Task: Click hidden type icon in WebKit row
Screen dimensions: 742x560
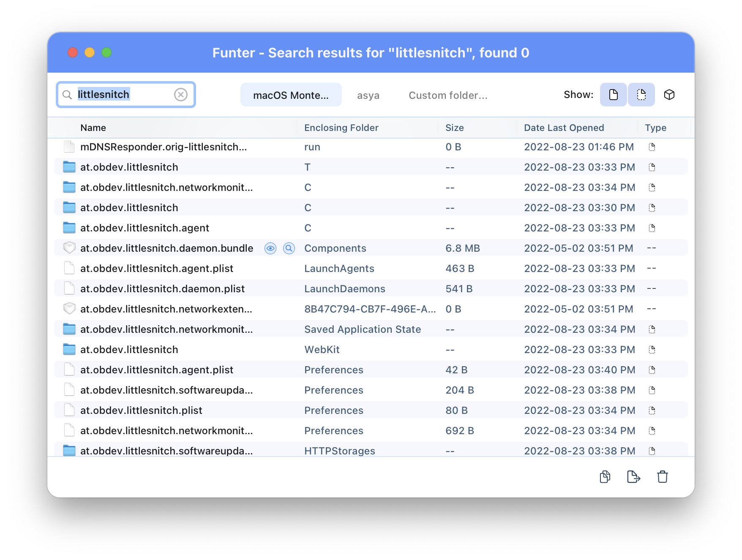Action: tap(652, 350)
